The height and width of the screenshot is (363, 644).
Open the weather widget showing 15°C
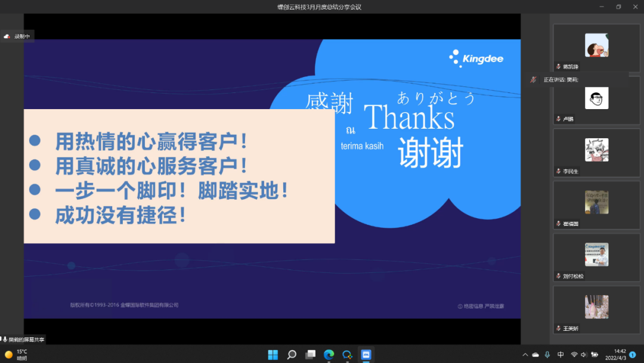16,355
